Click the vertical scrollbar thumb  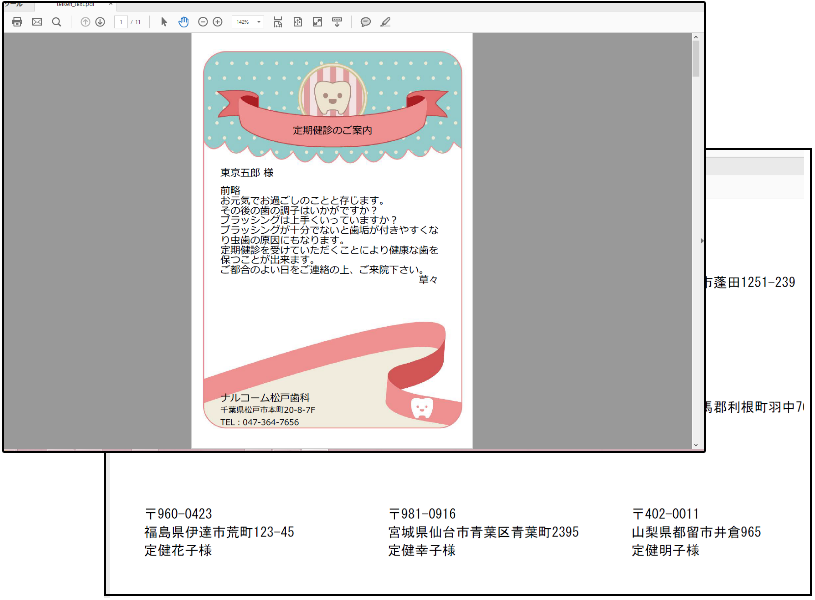(696, 58)
